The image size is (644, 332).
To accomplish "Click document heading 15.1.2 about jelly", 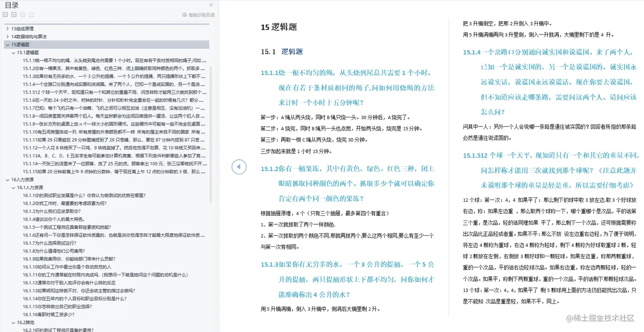I will [x=348, y=183].
